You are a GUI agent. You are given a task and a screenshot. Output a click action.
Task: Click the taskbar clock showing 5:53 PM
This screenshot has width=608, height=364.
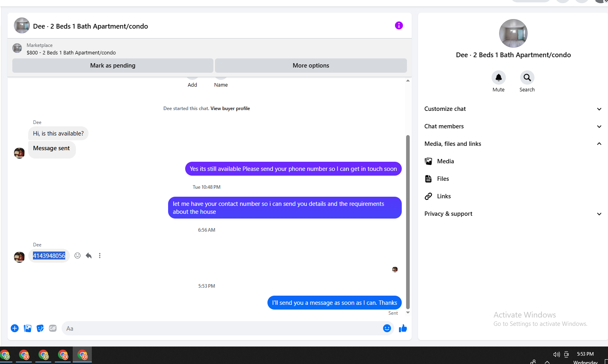click(585, 354)
